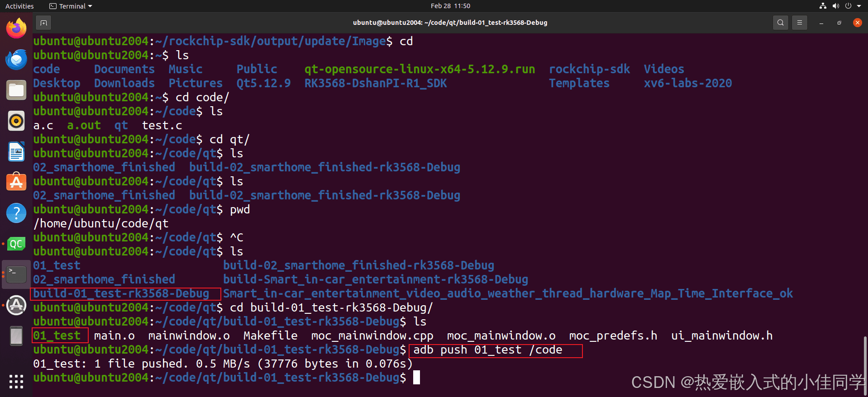Open the Feb 28 11:50 clock menu

pos(450,6)
